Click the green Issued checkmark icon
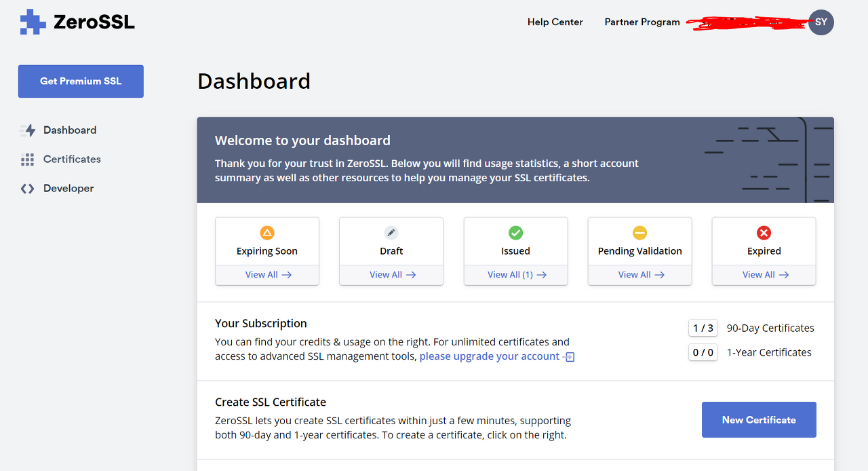868x471 pixels. coord(515,233)
